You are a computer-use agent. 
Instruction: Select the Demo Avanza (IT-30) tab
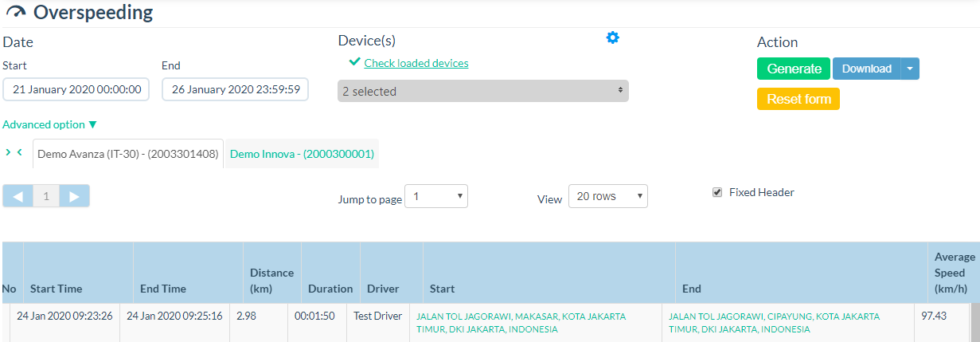pyautogui.click(x=128, y=154)
